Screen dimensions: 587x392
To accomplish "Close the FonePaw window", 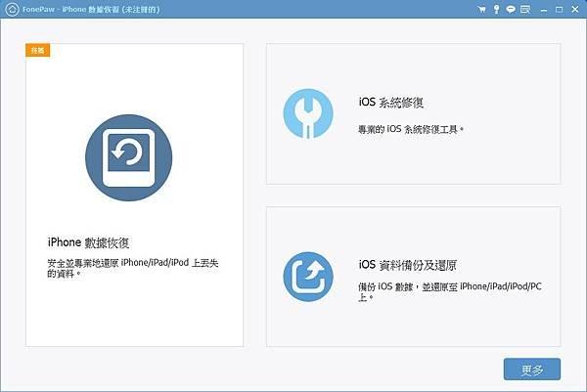I will click(575, 10).
